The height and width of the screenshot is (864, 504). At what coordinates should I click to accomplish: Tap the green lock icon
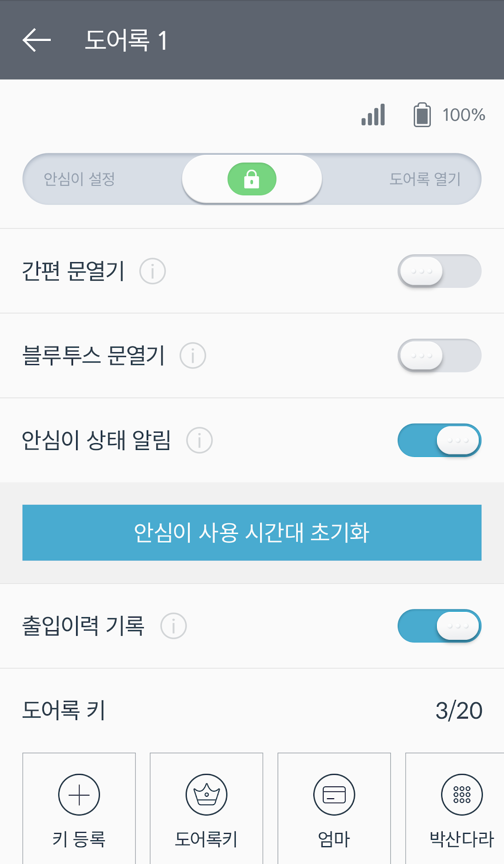point(252,179)
